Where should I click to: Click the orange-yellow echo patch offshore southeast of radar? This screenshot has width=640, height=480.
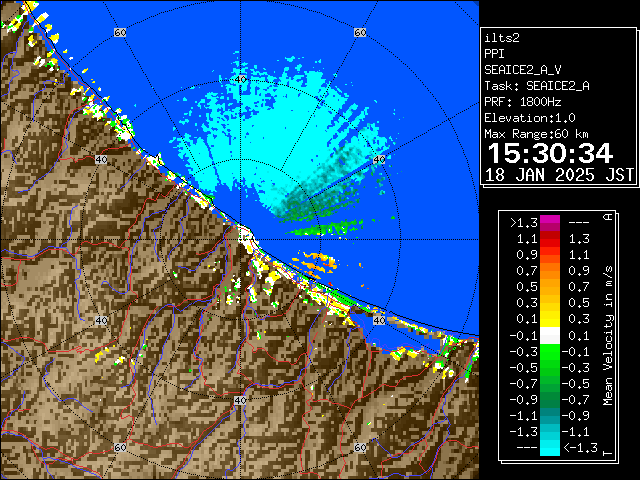tap(316, 263)
